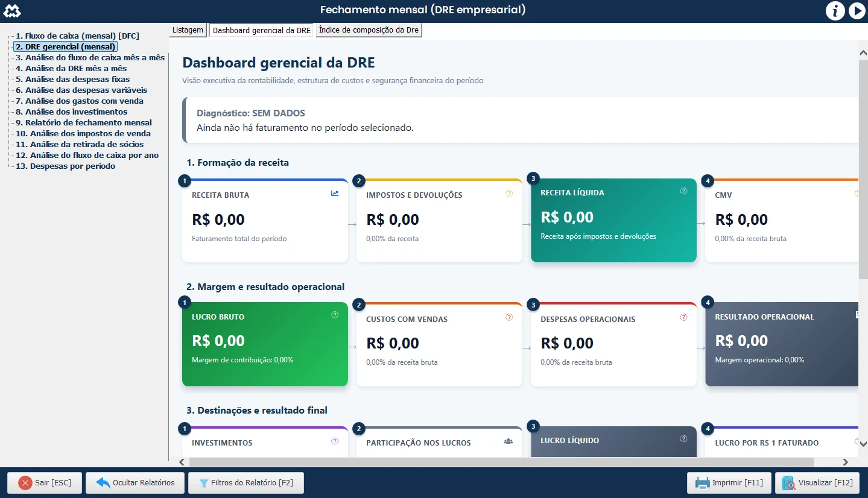Click 'Faturamento total do período' text
The height and width of the screenshot is (498, 868).
pos(239,239)
